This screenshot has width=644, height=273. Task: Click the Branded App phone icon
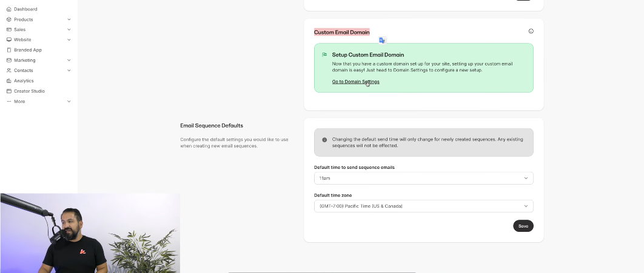coord(8,50)
